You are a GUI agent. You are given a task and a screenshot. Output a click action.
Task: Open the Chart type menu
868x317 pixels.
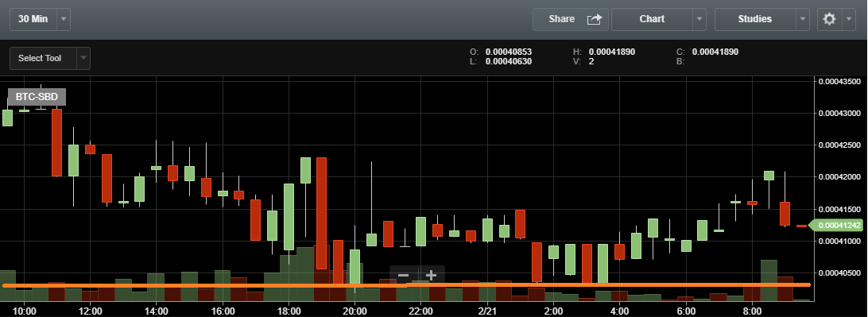652,19
